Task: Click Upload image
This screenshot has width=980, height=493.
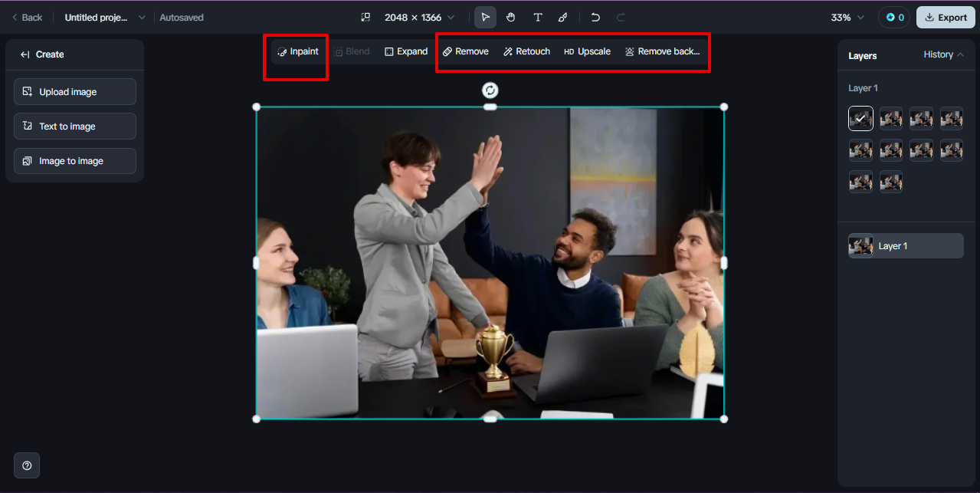Action: 75,92
